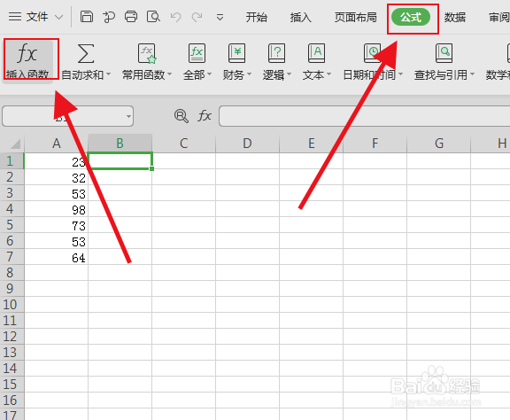The height and width of the screenshot is (420, 510).
Task: Click cell A3 containing 53
Action: [x=57, y=193]
